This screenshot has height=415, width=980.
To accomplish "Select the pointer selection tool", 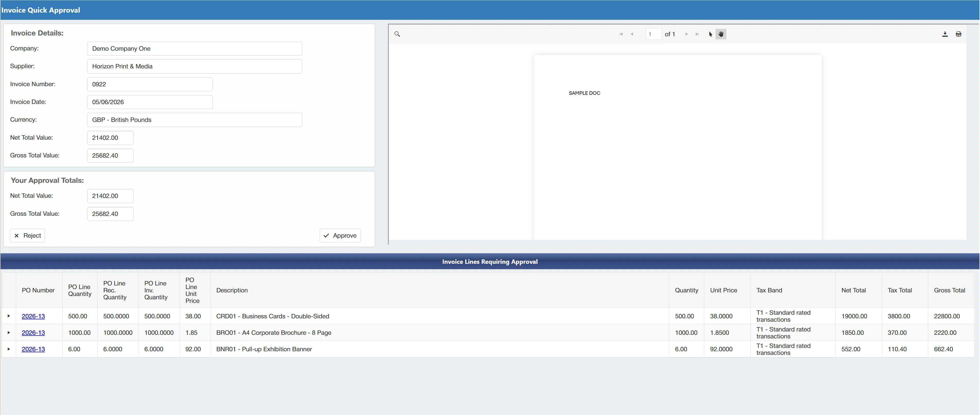I will pos(710,34).
